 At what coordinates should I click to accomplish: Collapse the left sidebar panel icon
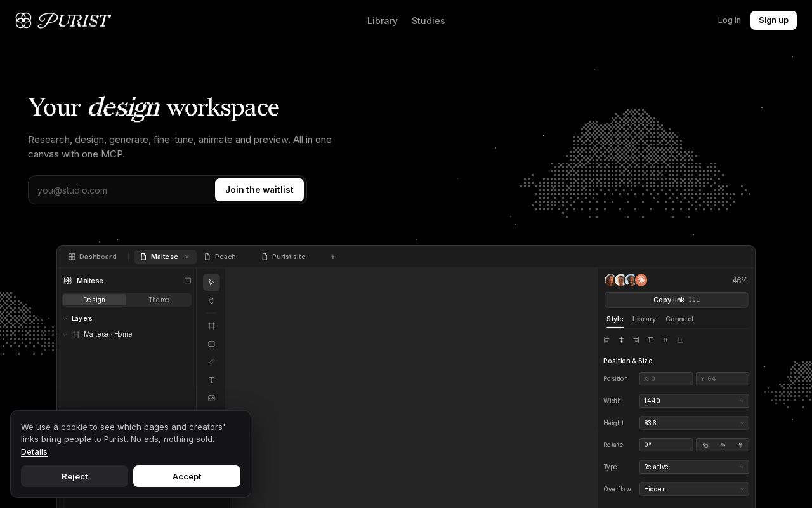click(x=188, y=281)
